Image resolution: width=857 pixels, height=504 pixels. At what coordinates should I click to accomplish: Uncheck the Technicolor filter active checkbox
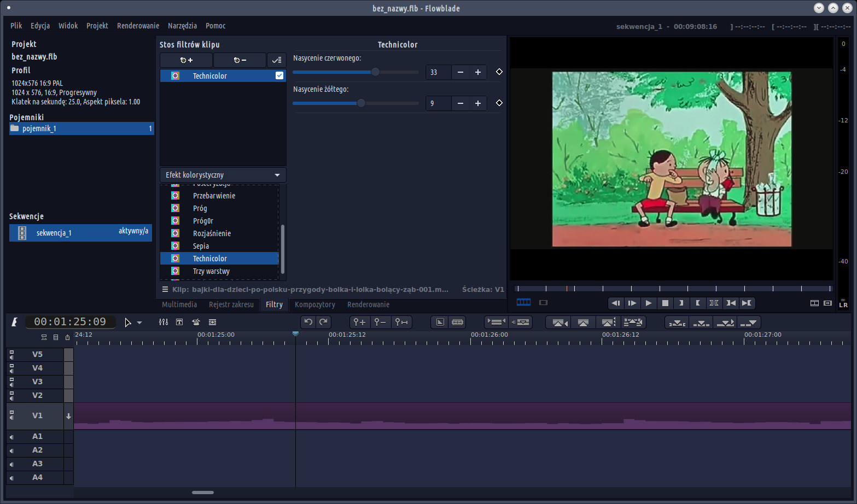pos(279,75)
